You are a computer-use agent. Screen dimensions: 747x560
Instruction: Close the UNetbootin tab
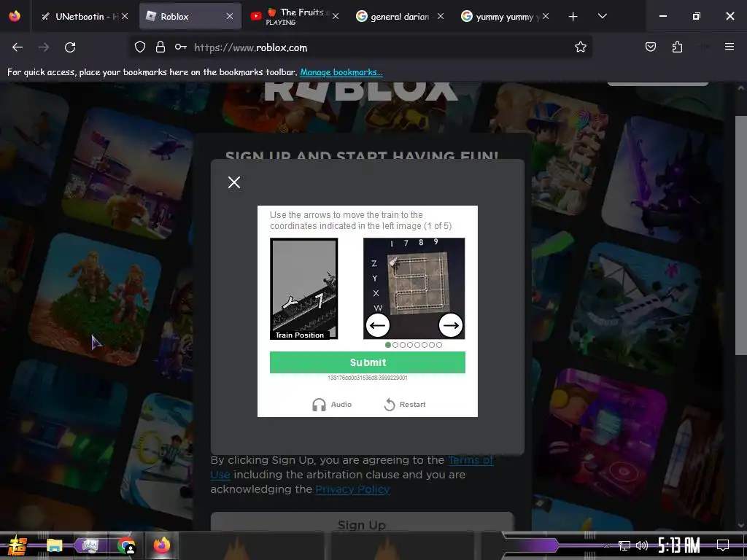click(x=125, y=17)
